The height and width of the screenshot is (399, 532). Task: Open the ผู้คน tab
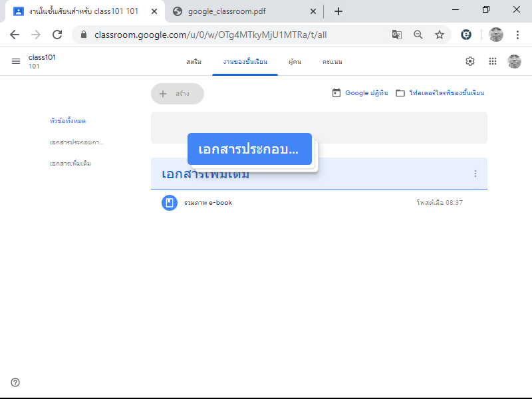point(295,62)
